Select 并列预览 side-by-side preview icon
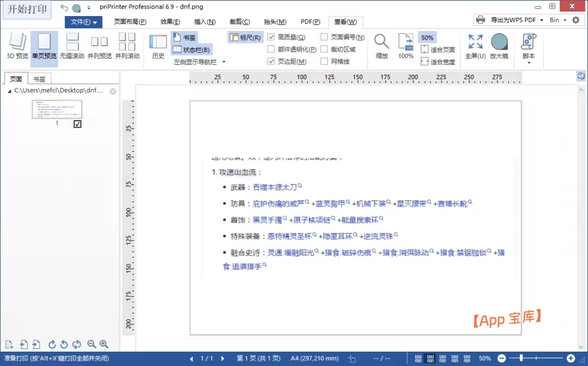588x366 pixels. (99, 46)
